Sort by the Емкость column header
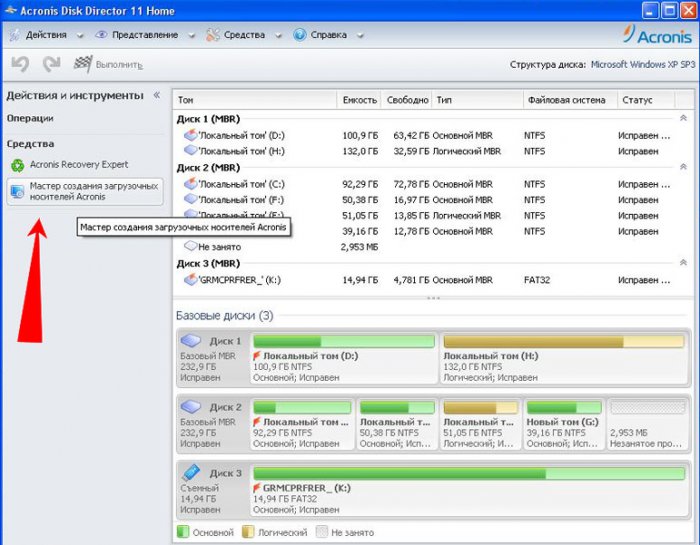The image size is (700, 545). 359,100
